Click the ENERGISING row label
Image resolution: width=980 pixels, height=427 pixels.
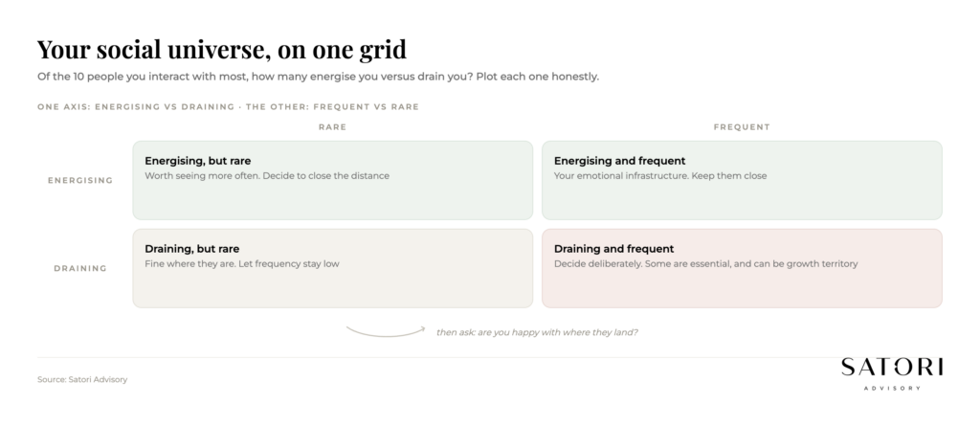pyautogui.click(x=80, y=181)
